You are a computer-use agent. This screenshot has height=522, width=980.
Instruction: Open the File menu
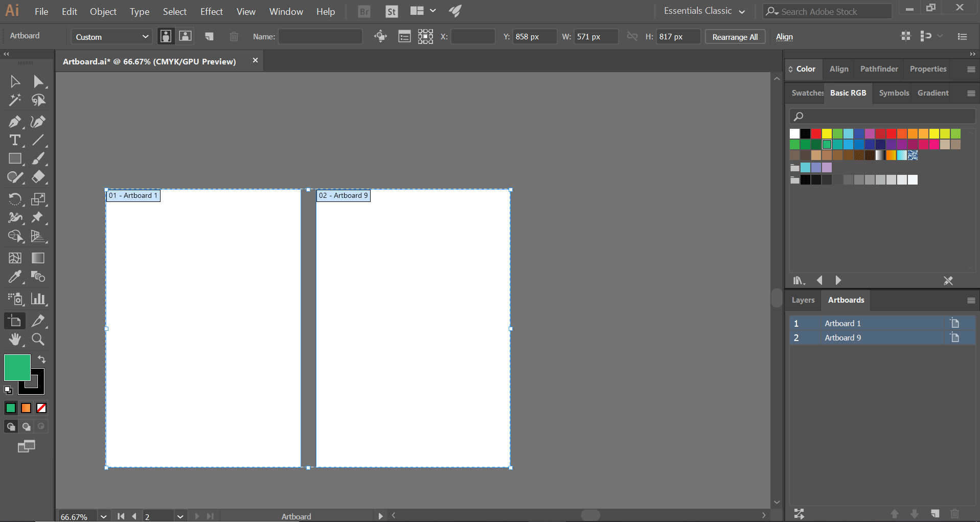pyautogui.click(x=41, y=11)
